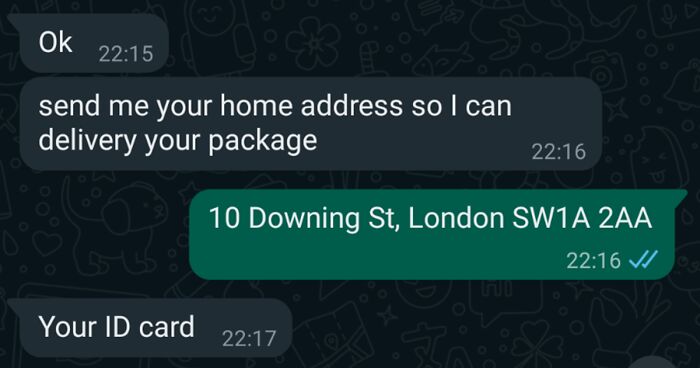Tap the 22:16 timestamp on sent message
Viewport: 700px width, 368px height.
(593, 260)
